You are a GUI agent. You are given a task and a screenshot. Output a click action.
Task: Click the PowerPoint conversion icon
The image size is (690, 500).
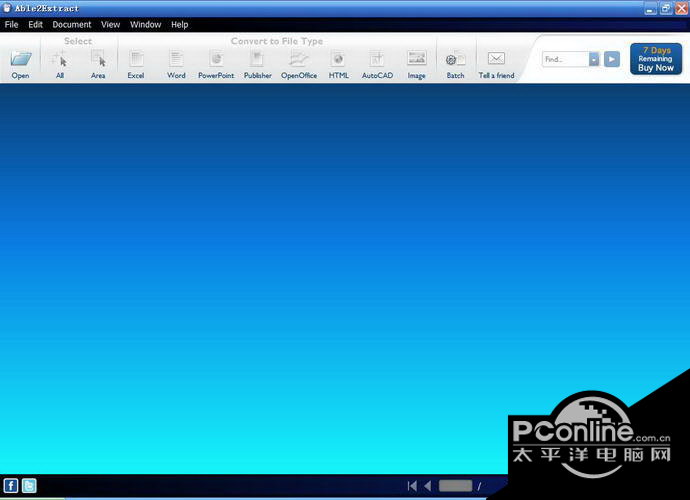[216, 60]
